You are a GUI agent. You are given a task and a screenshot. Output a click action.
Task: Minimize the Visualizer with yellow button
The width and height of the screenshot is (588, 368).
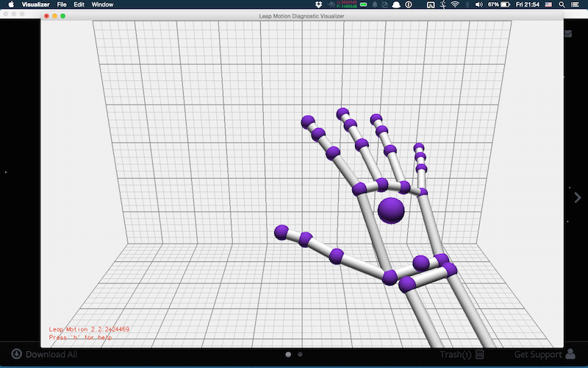[54, 15]
